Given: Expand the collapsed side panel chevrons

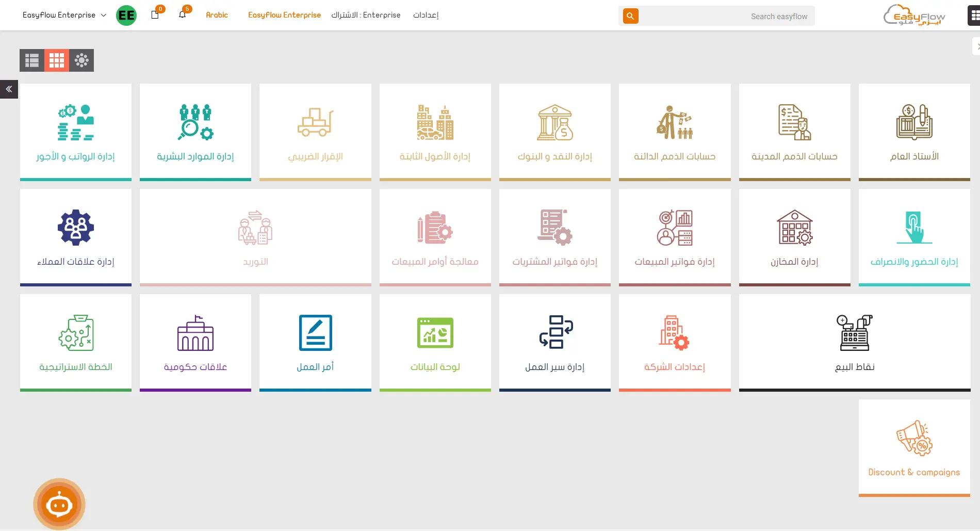Looking at the screenshot, I should tap(9, 89).
